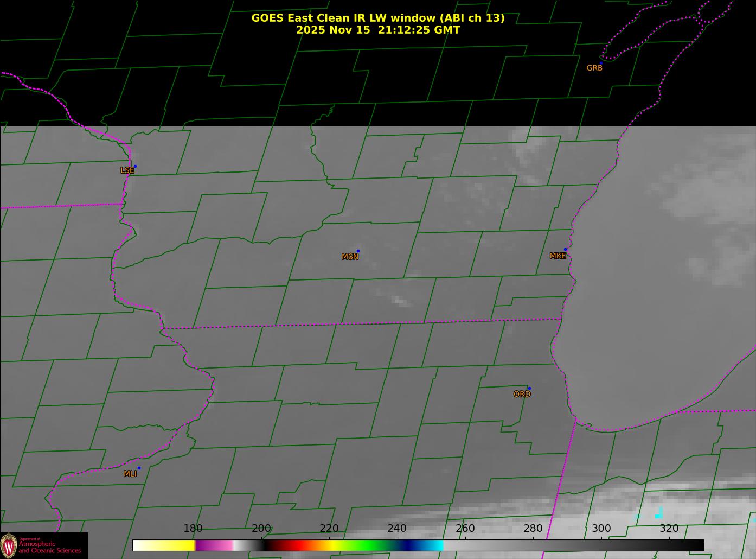Click the blue dot marking ORD station
The height and width of the screenshot is (559, 756).
pyautogui.click(x=529, y=389)
